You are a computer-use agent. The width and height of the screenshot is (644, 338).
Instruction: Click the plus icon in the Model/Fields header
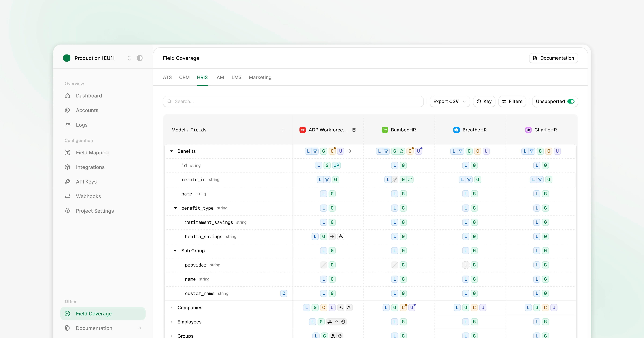tap(283, 130)
